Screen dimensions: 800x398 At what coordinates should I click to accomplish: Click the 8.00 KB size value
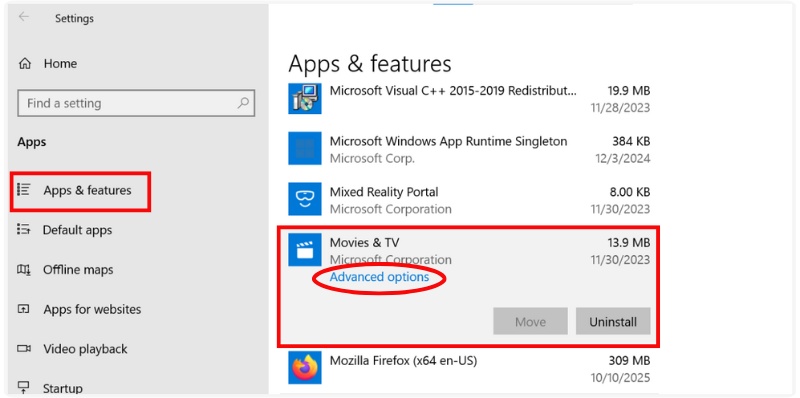629,192
